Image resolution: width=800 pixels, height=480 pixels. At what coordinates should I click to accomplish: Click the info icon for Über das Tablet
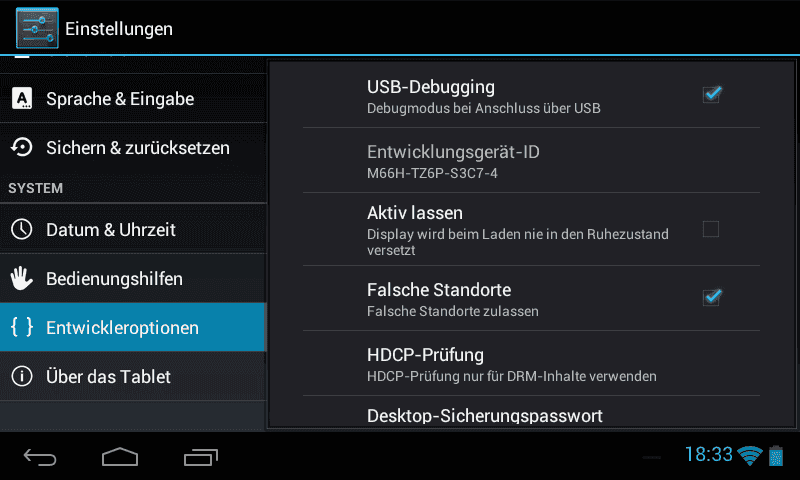[x=21, y=376]
